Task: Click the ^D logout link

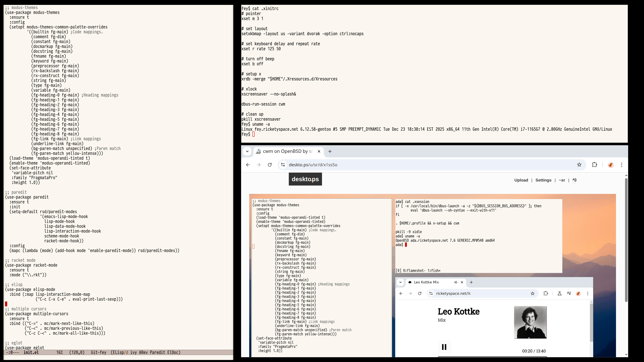Action: pyautogui.click(x=574, y=180)
